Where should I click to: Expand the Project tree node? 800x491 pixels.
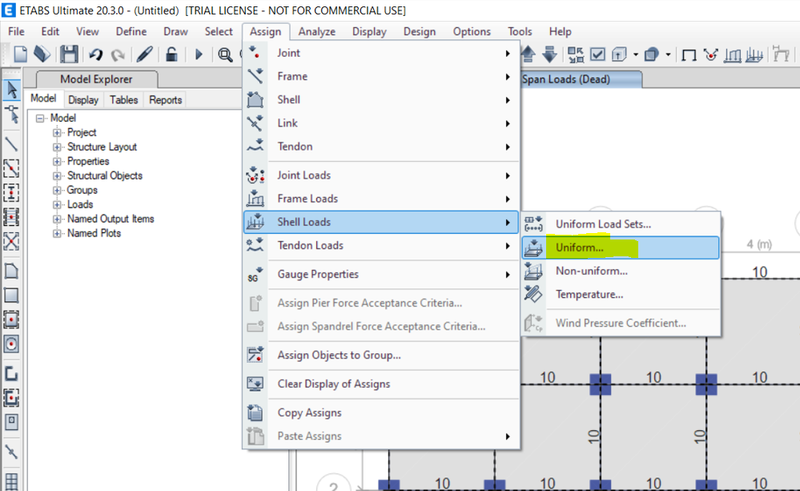[x=57, y=133]
